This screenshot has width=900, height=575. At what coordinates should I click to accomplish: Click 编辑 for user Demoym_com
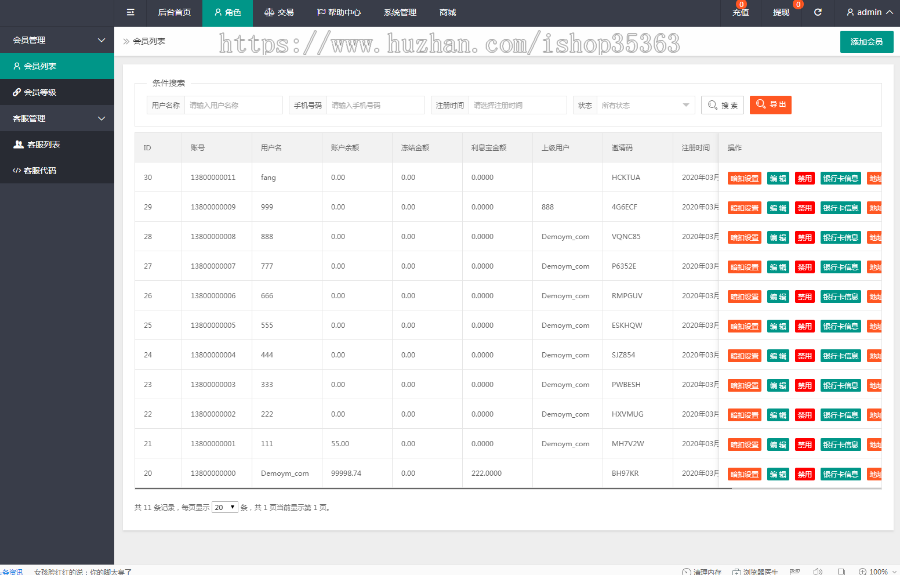tap(777, 474)
